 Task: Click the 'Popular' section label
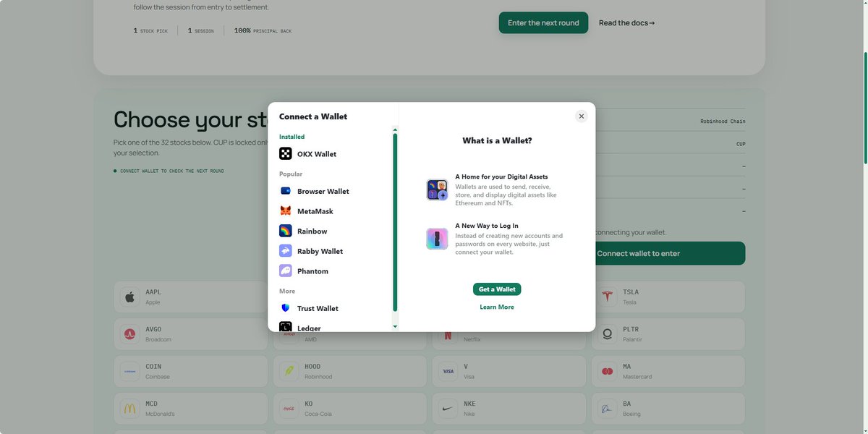[x=291, y=174]
